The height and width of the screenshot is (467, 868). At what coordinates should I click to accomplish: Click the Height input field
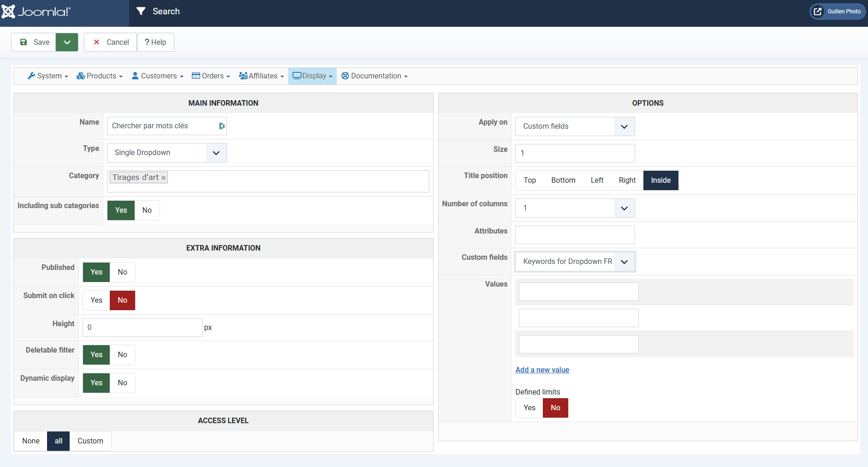tap(143, 328)
